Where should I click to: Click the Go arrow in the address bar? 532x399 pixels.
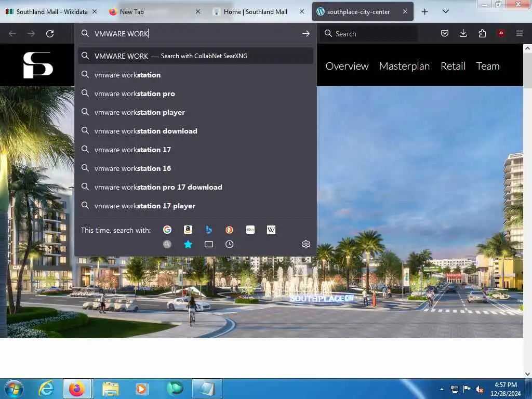click(305, 34)
